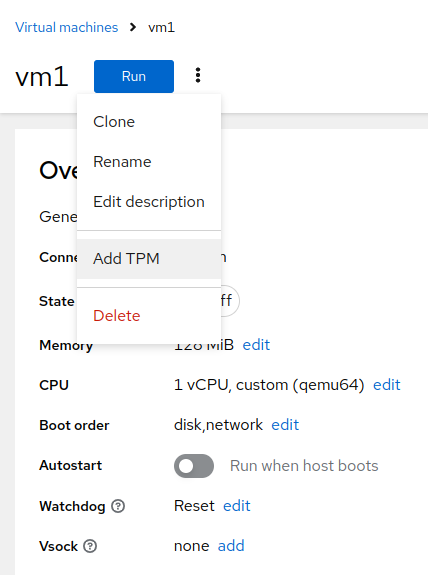This screenshot has height=575, width=428.
Task: Click the Run when host boots label
Action: pos(304,466)
